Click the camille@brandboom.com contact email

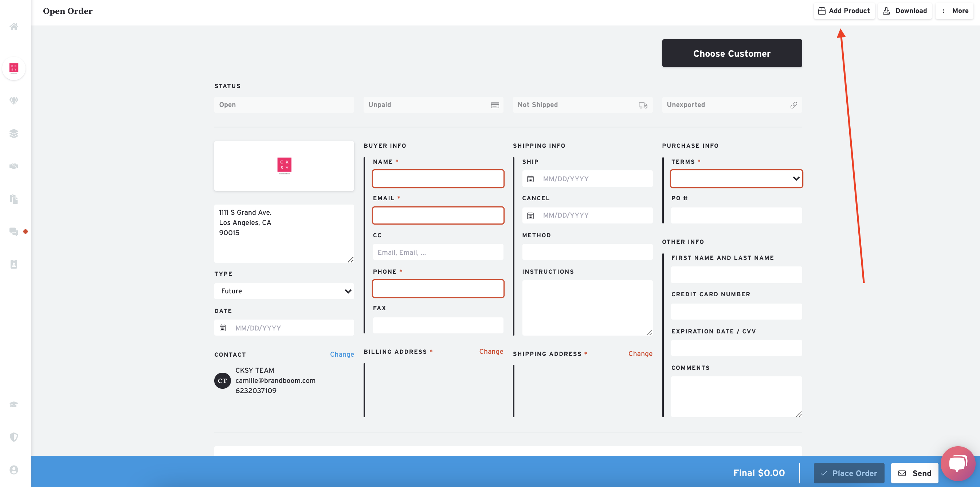[275, 381]
